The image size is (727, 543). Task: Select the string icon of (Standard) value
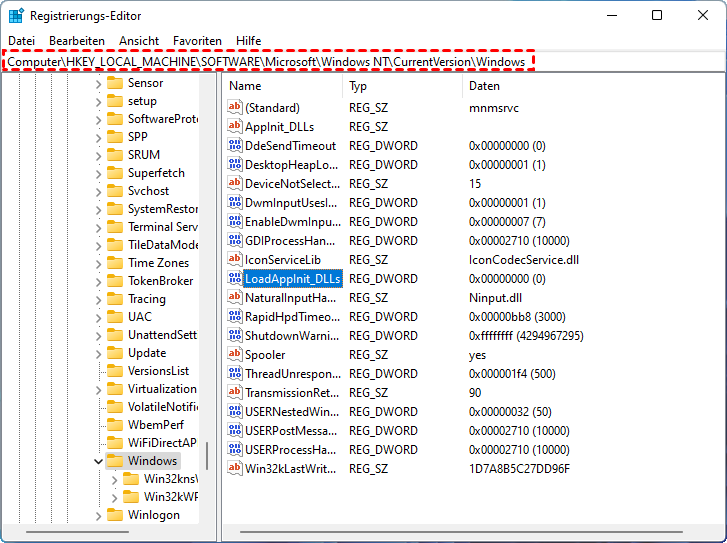235,108
